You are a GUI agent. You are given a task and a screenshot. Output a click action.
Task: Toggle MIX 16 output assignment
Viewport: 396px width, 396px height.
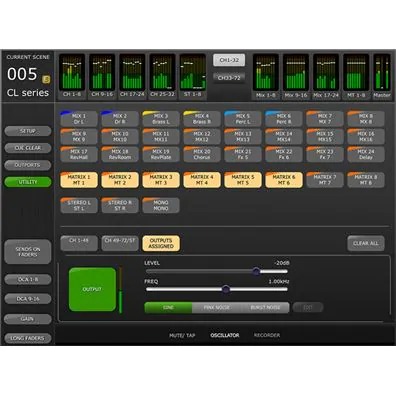coord(366,137)
